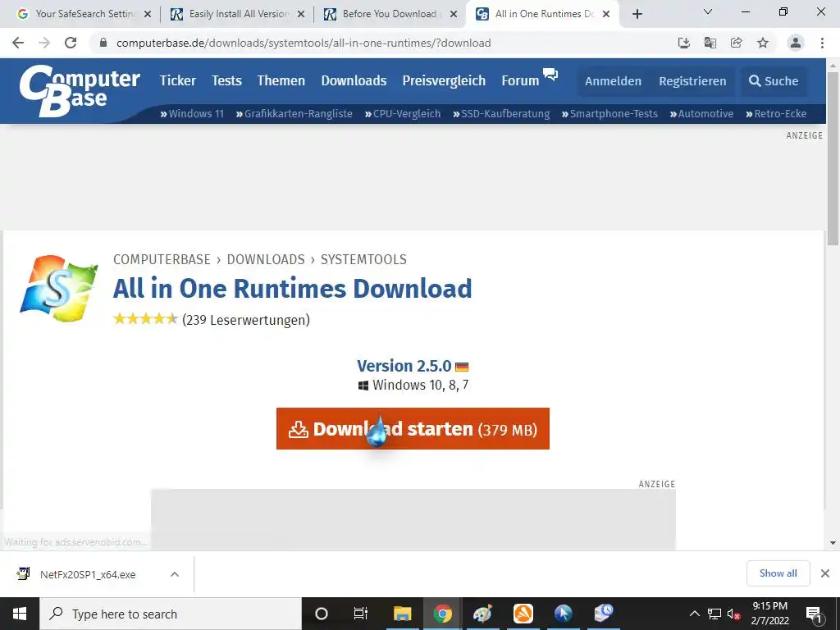Image resolution: width=840 pixels, height=630 pixels.
Task: Open the blue cursor app on taskbar
Action: point(564,614)
